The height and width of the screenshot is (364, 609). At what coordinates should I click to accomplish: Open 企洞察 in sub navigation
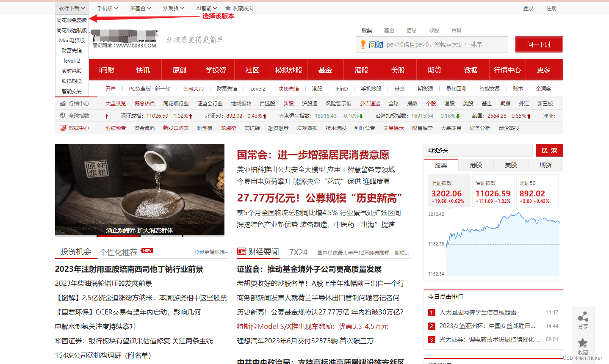click(543, 88)
